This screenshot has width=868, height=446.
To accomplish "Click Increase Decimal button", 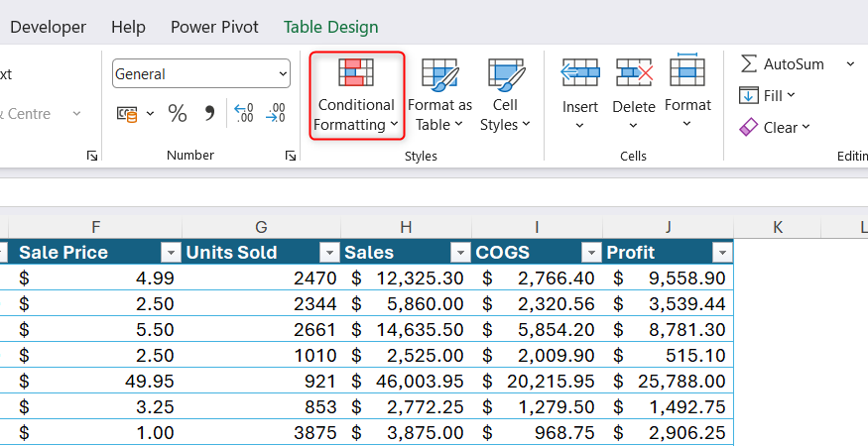I will pos(244,113).
